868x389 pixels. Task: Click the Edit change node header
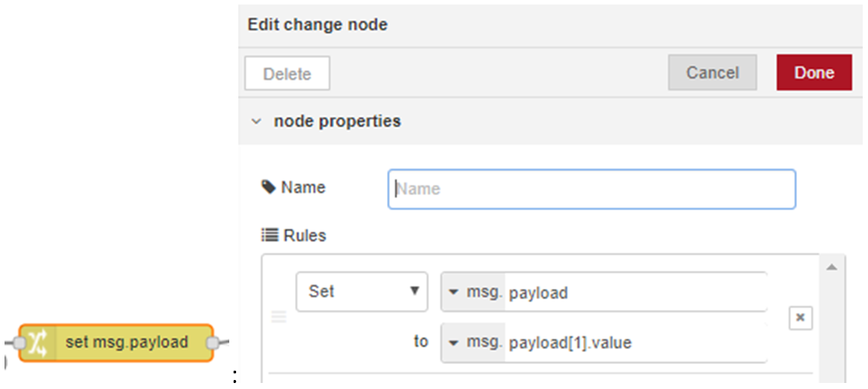(x=317, y=25)
